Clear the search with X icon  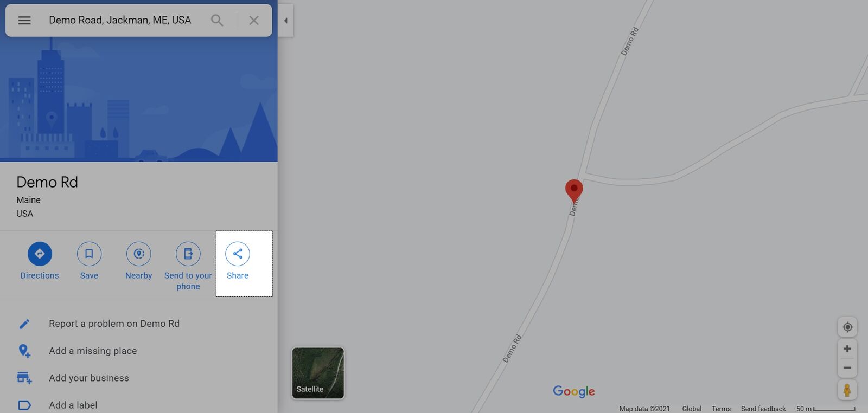[x=253, y=20]
